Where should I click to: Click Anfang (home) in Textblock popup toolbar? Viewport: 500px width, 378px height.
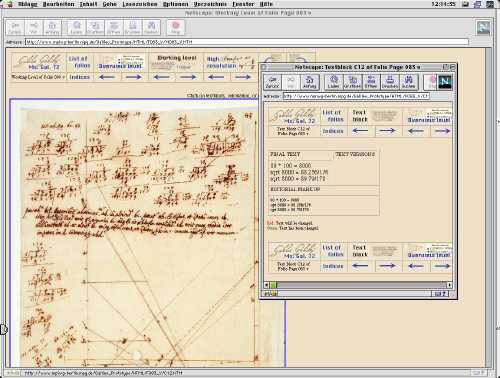point(309,82)
